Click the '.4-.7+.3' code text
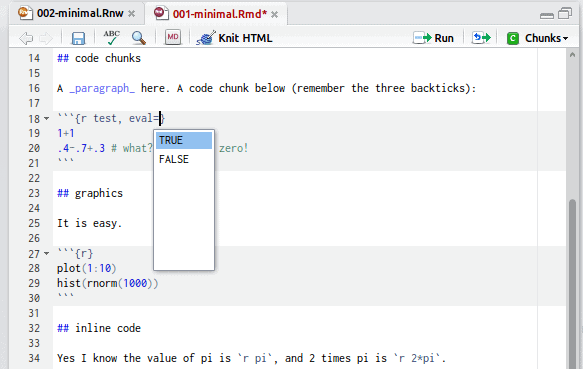583x369 pixels. 81,148
